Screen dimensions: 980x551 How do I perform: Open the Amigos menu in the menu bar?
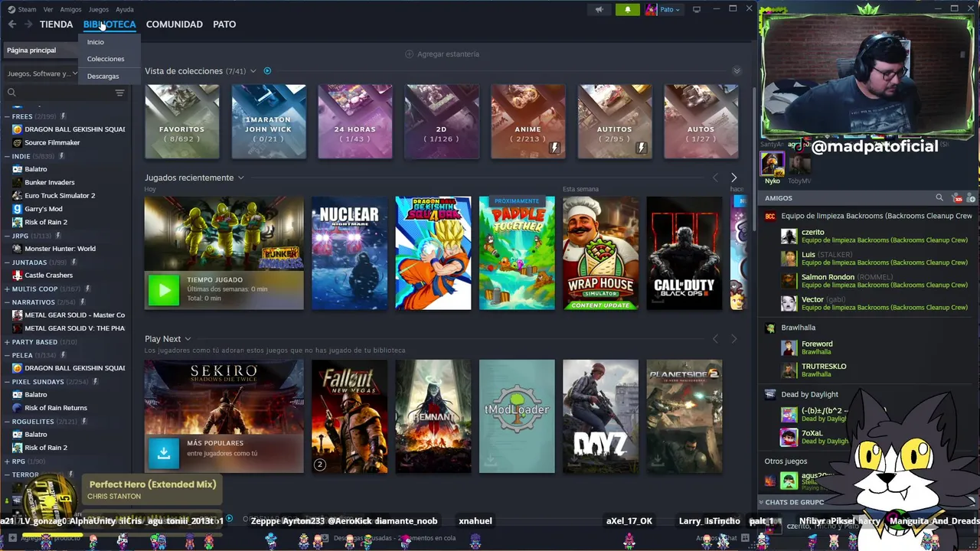[70, 9]
